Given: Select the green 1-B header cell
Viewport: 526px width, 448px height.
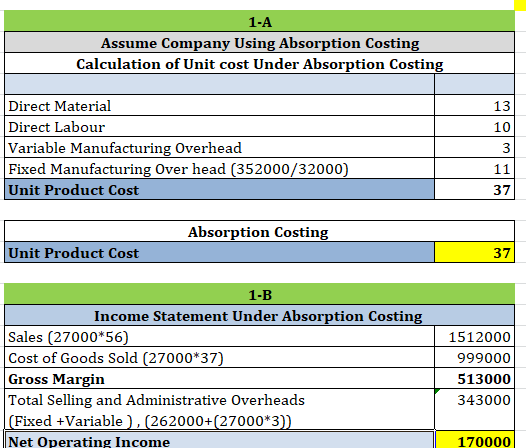Looking at the screenshot, I should pyautogui.click(x=259, y=294).
